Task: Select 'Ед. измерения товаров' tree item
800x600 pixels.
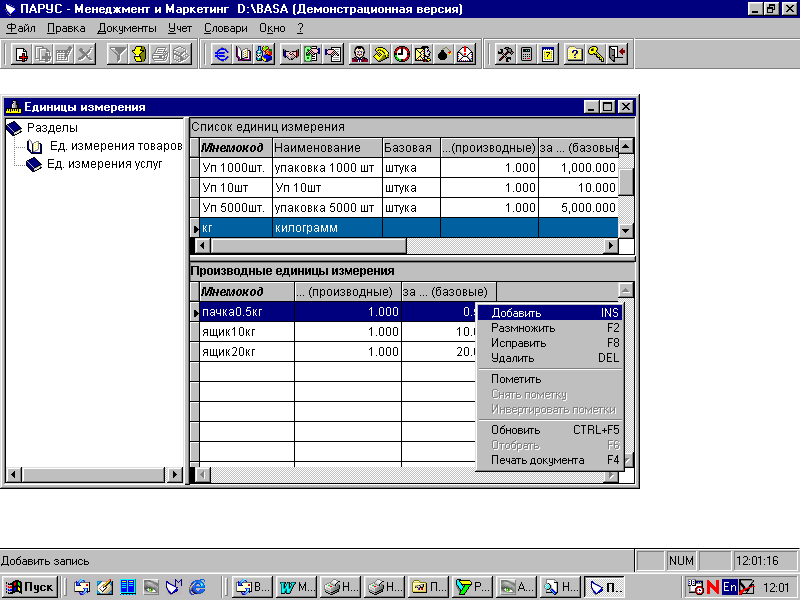Action: (x=115, y=146)
